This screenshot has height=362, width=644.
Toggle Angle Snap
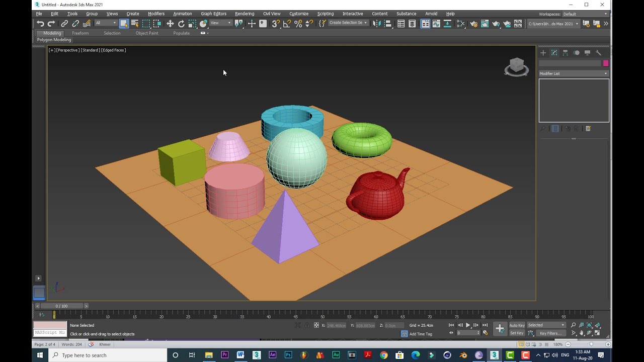click(287, 24)
